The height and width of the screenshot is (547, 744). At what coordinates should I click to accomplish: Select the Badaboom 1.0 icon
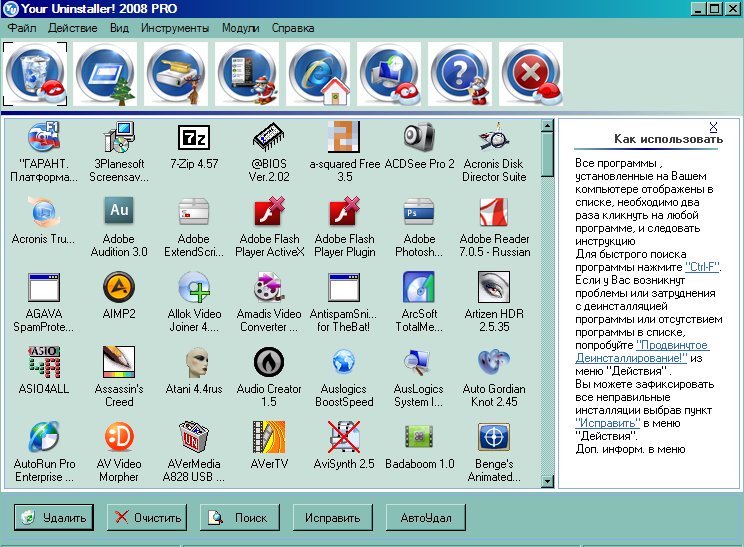click(x=419, y=437)
